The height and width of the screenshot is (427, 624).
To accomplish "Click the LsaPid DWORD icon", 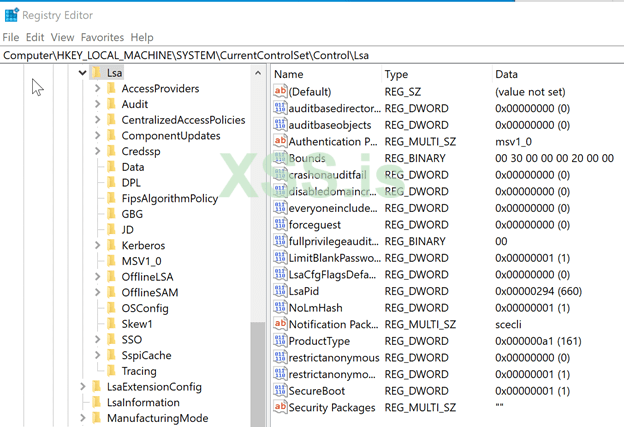I will [280, 291].
